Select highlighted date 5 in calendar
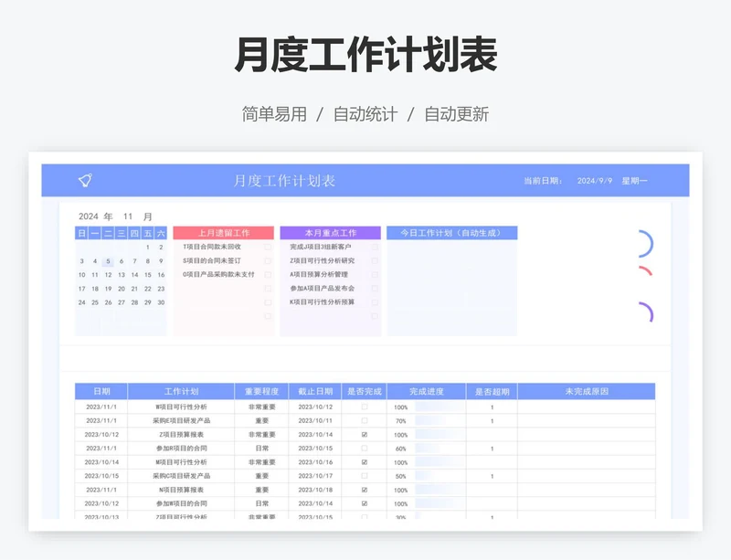This screenshot has width=731, height=560. point(108,261)
